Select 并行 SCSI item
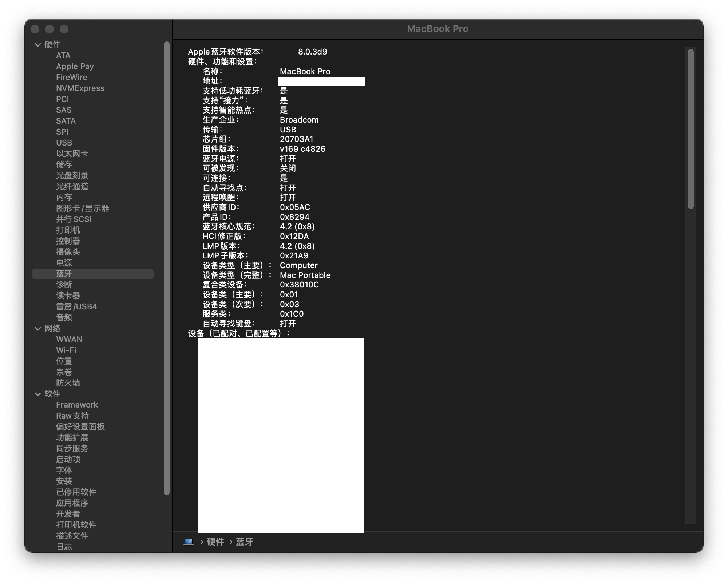Viewport: 728px width, 583px height. pos(74,219)
